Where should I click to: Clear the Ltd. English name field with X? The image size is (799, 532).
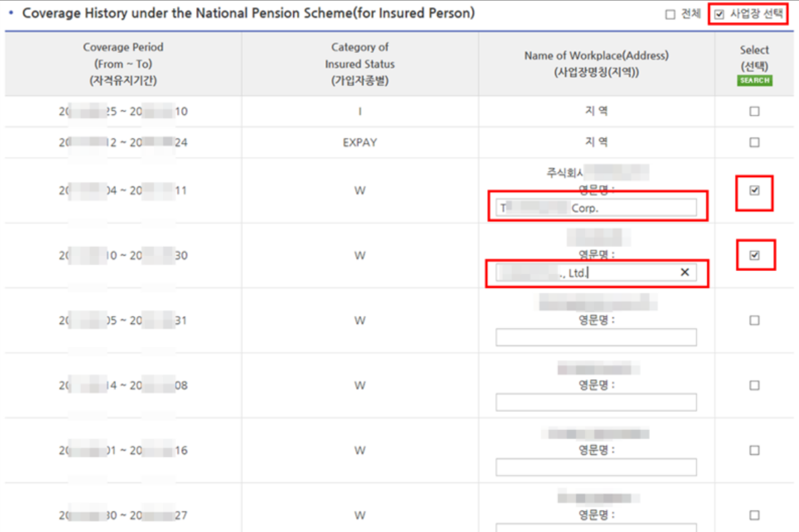click(x=684, y=272)
